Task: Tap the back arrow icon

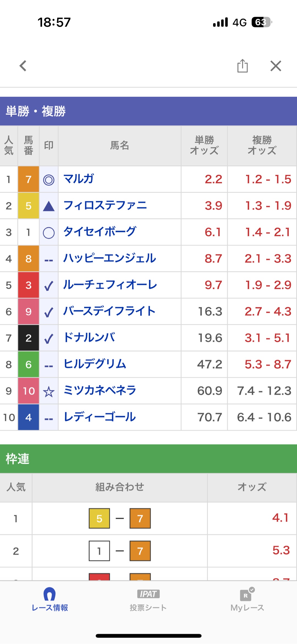Action: click(23, 66)
